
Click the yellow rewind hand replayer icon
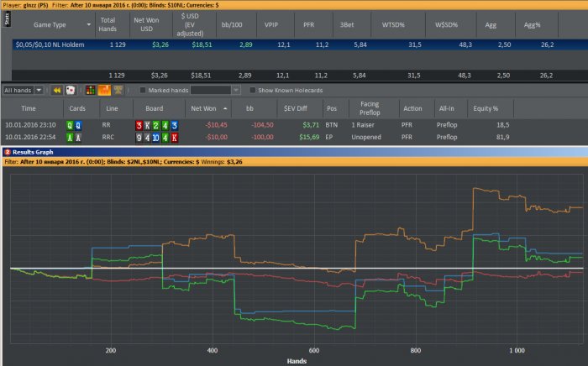tap(57, 91)
